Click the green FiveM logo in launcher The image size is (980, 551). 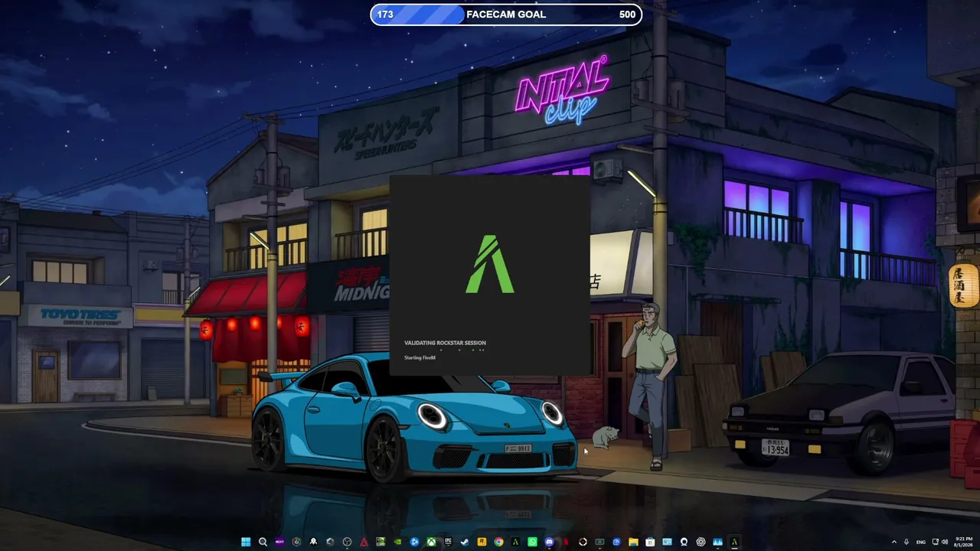tap(490, 265)
